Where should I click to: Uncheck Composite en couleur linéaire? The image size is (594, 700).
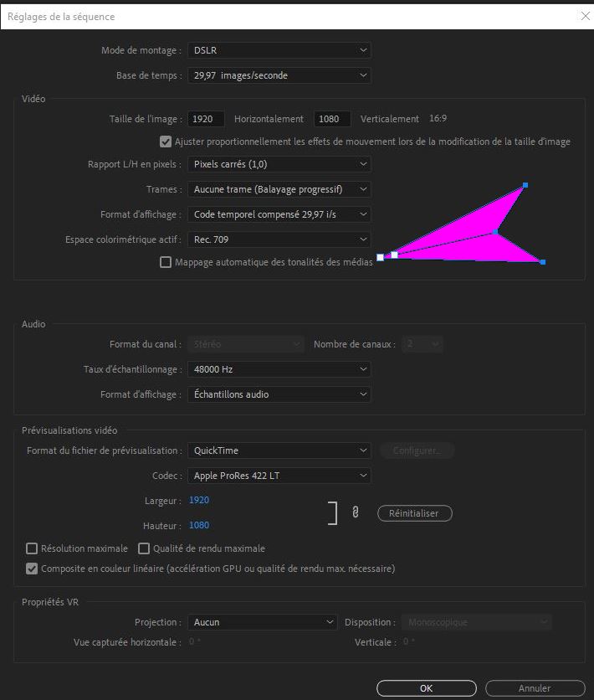tap(33, 569)
